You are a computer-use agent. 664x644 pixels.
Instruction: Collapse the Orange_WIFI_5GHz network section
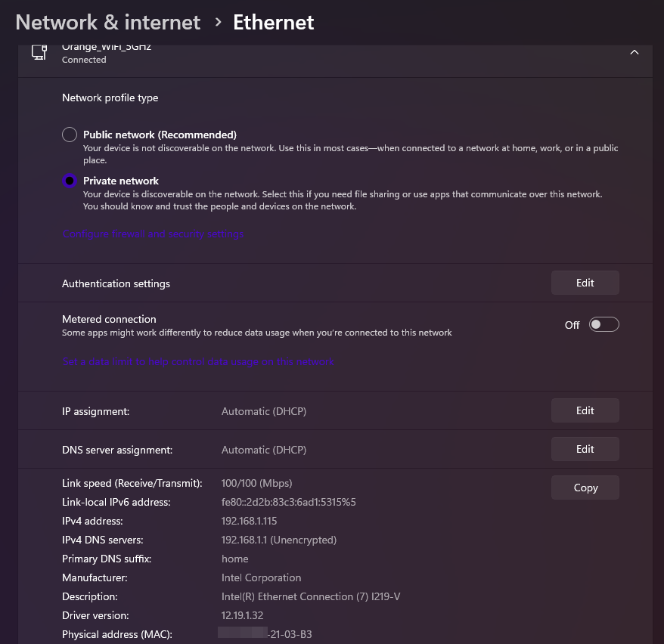(x=635, y=52)
